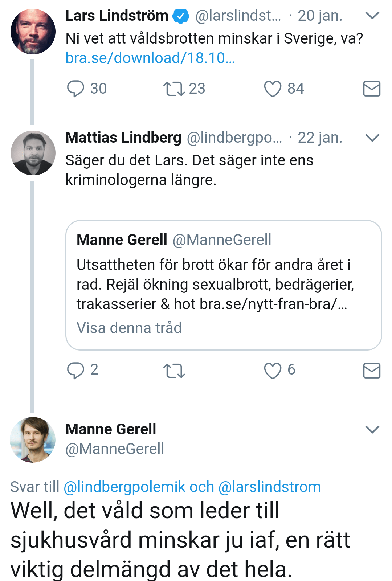
Task: View Lars Lindström's profile picture
Action: click(x=33, y=32)
